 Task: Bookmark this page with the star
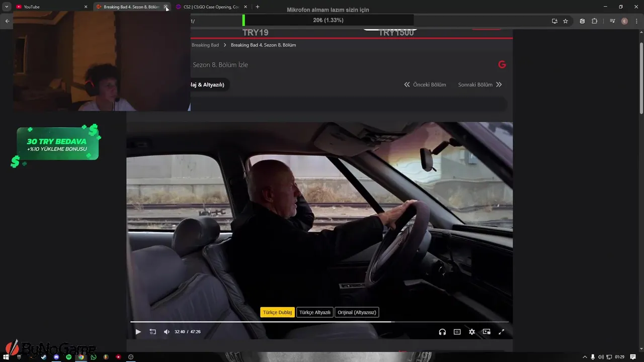pos(566,21)
